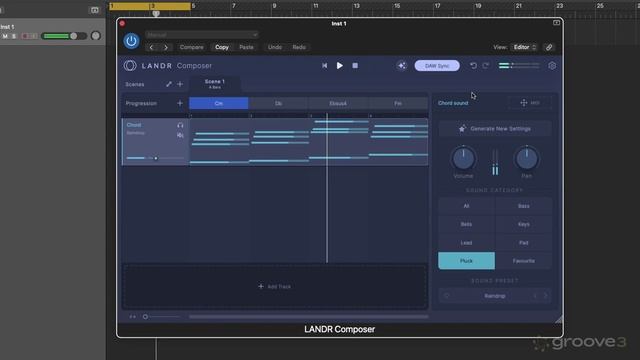The image size is (640, 360).
Task: Adjust the master output level slider
Action: [x=519, y=65]
